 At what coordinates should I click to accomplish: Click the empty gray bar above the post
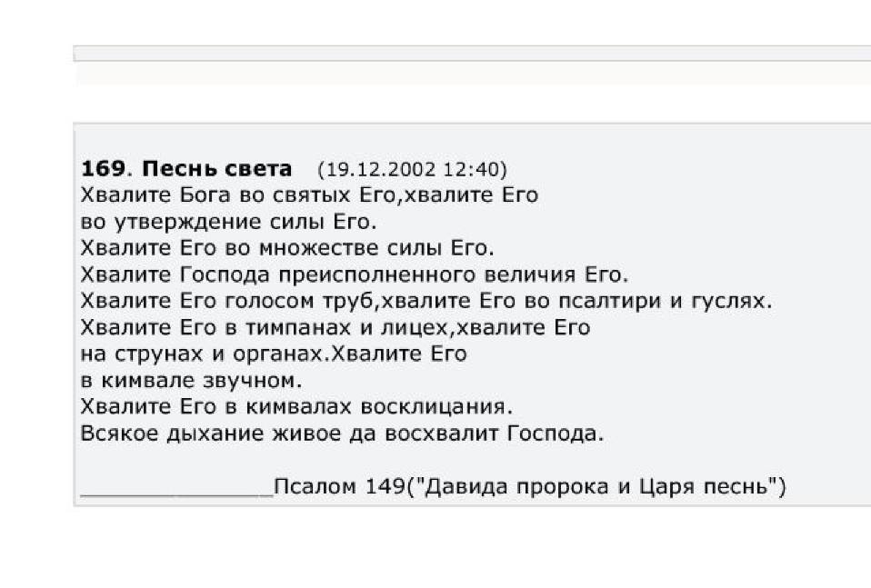pos(472,54)
